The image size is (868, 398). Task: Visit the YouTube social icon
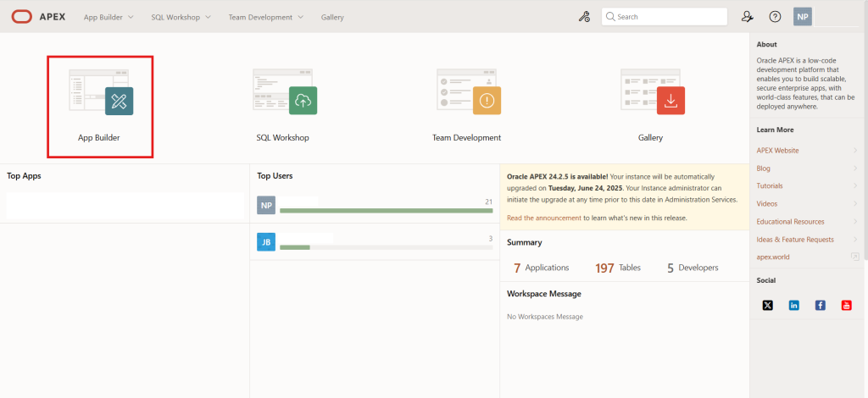(x=847, y=305)
